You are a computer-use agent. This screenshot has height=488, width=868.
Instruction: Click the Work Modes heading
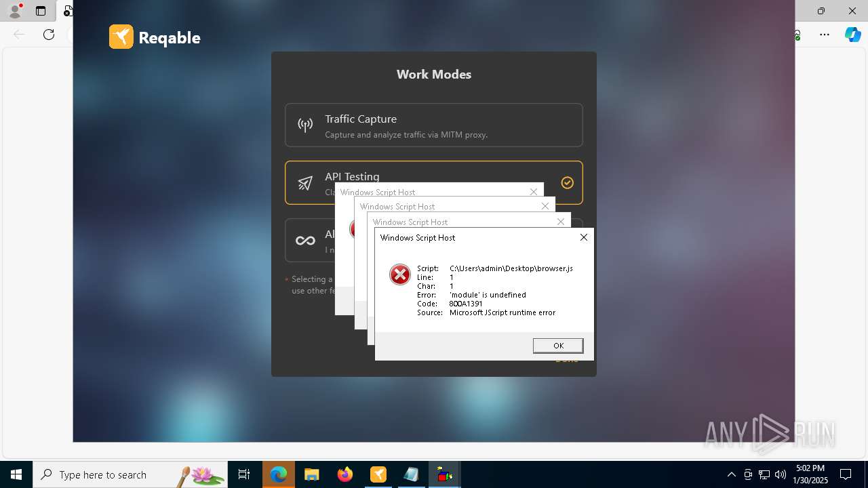434,75
